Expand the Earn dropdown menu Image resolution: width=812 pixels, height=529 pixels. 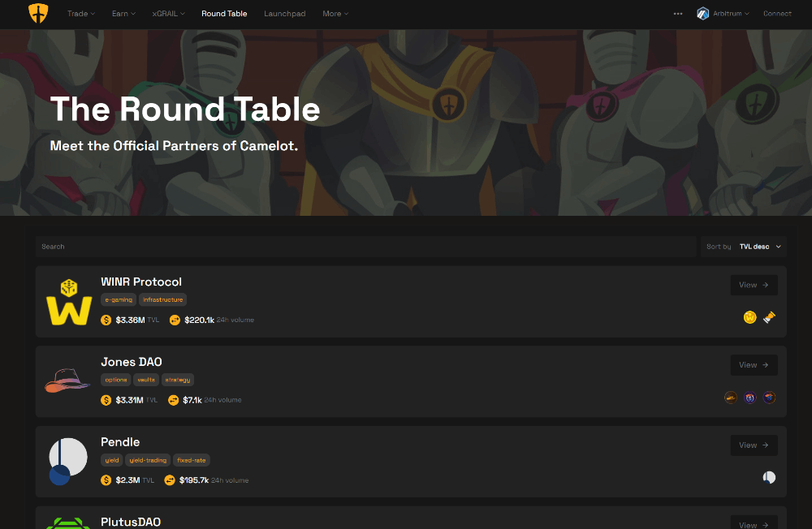click(x=123, y=14)
